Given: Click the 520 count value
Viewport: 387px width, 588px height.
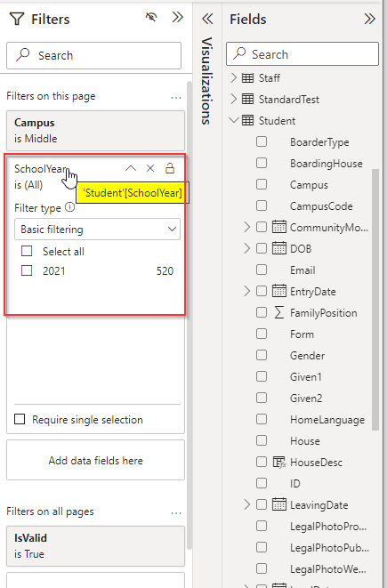Looking at the screenshot, I should pos(165,270).
